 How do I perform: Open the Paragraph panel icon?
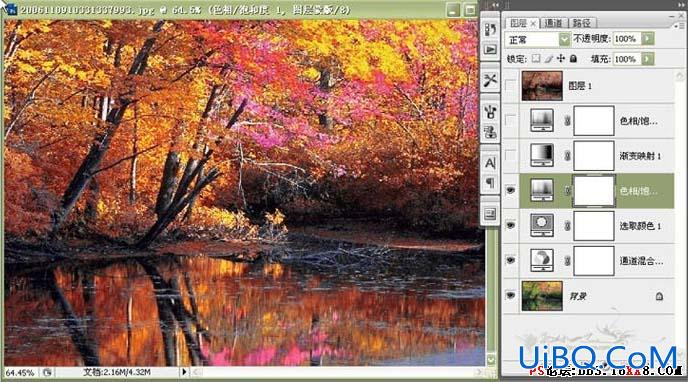point(490,182)
